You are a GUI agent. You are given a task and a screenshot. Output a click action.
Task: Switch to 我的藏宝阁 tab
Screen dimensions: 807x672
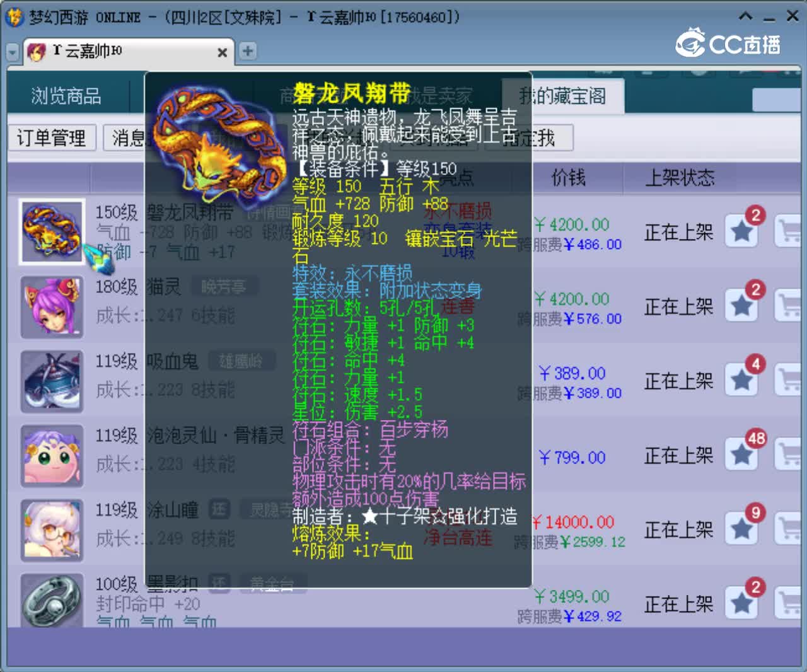coord(562,96)
